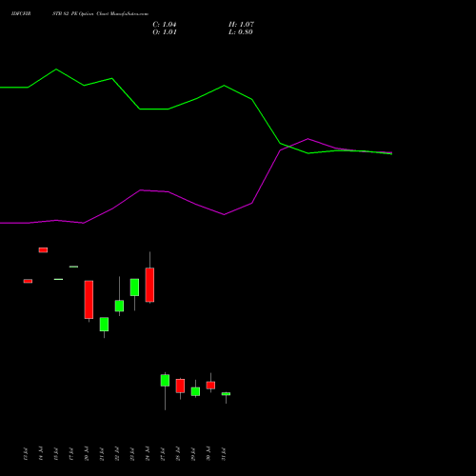
Task: Select the last small green candle at 31 Jul
Action: (x=226, y=394)
